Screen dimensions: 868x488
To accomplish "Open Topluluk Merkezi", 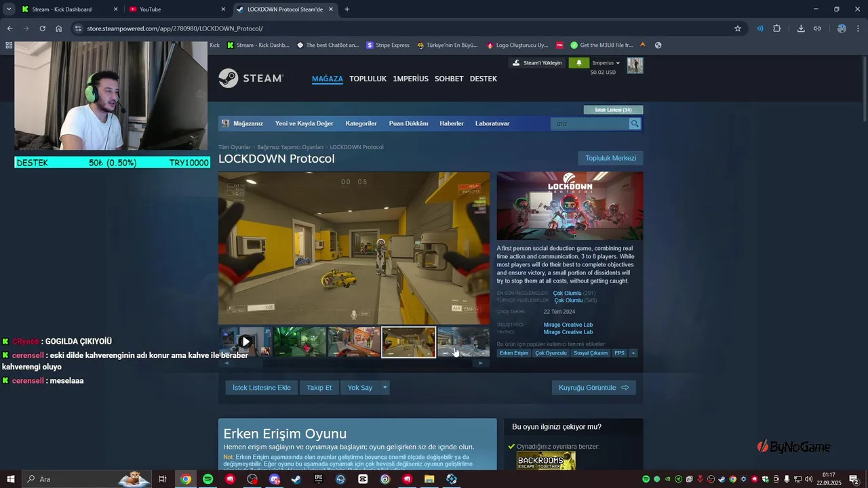I will (x=610, y=158).
